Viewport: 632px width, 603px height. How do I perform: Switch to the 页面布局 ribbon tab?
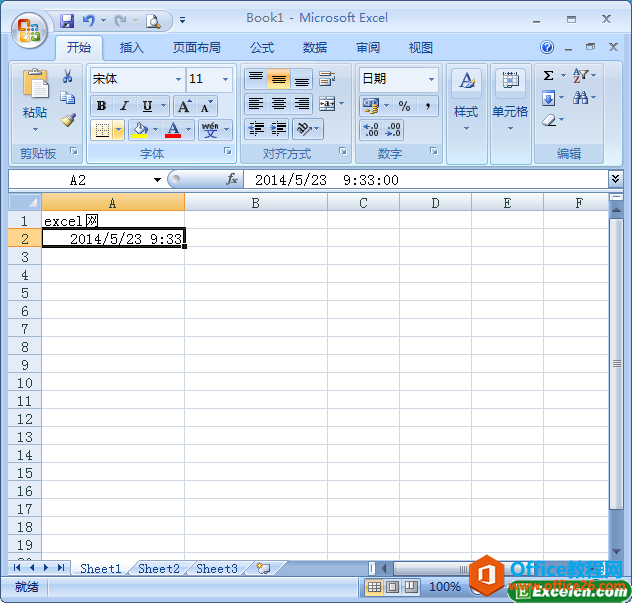[x=197, y=48]
